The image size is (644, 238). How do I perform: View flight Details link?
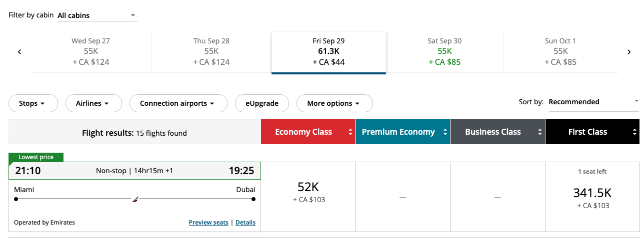pos(245,223)
